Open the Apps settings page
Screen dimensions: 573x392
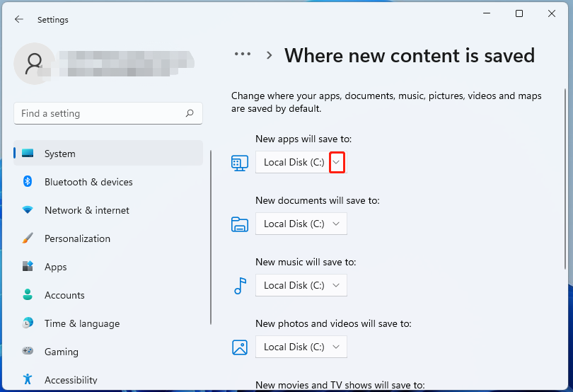click(x=108, y=267)
